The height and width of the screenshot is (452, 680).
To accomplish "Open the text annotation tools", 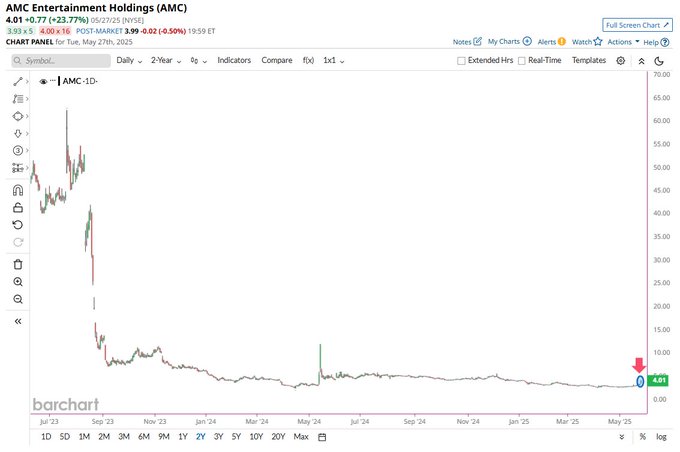I will click(x=18, y=99).
